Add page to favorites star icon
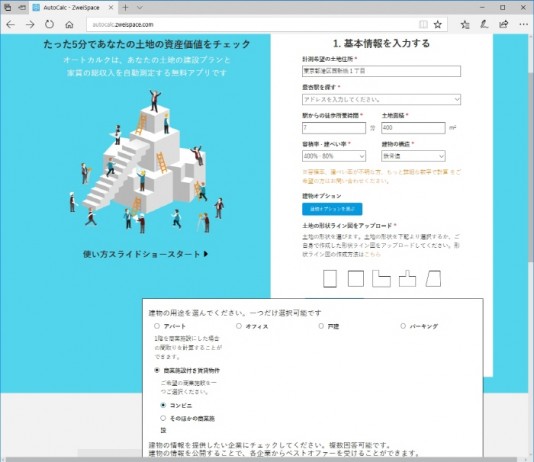 click(x=438, y=25)
